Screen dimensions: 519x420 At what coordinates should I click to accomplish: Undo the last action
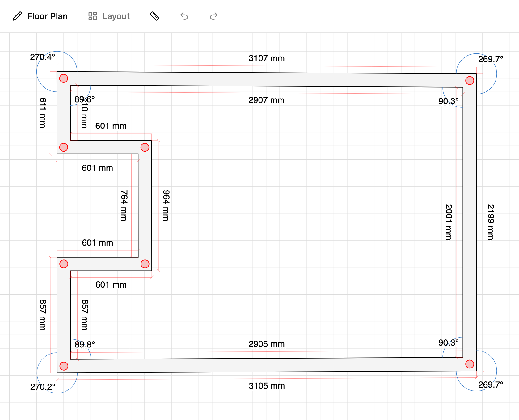(x=184, y=16)
